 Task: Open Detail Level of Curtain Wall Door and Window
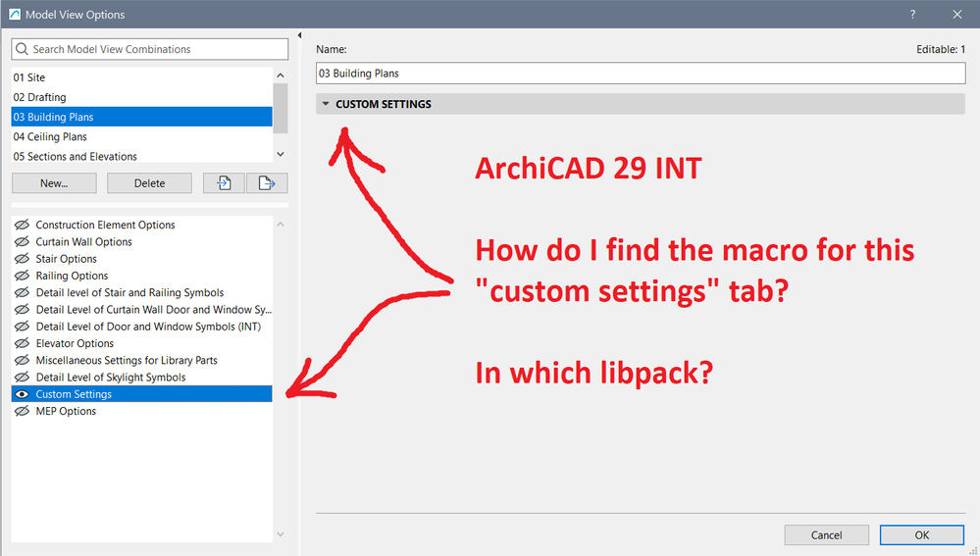[x=154, y=309]
